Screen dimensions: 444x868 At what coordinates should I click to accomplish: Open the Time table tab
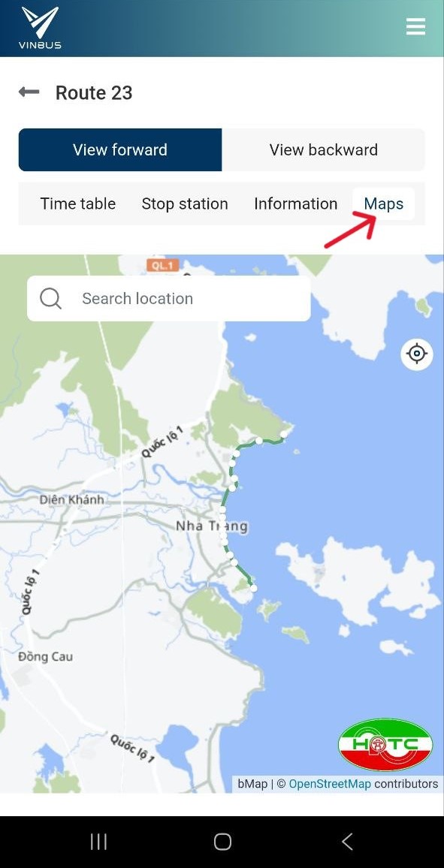point(78,203)
